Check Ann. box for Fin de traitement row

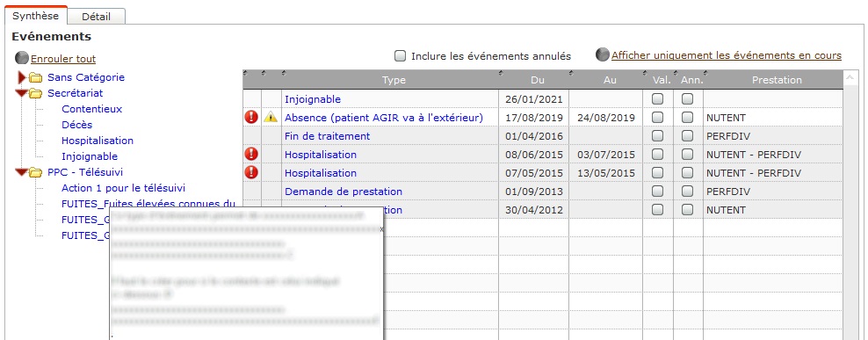688,136
